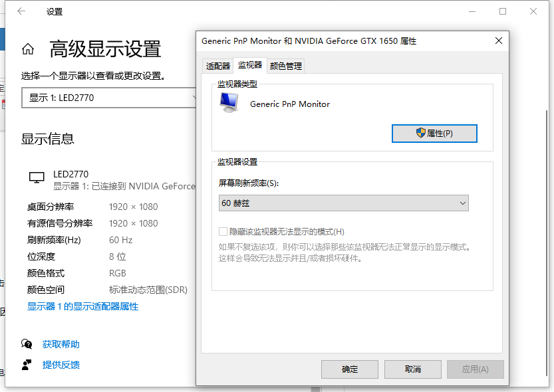The height and width of the screenshot is (392, 554).
Task: Click the 取消 button
Action: (412, 369)
